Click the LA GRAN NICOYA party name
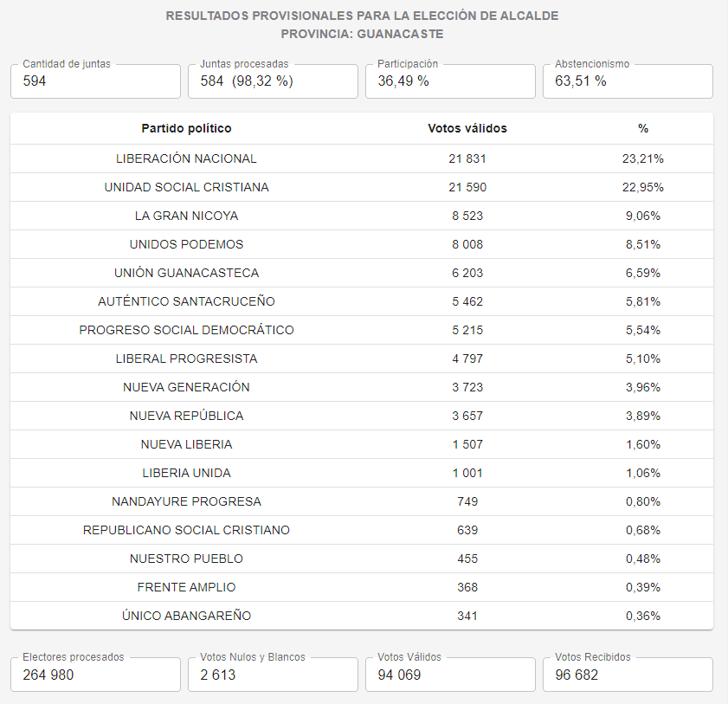The height and width of the screenshot is (704, 728). pyautogui.click(x=187, y=216)
